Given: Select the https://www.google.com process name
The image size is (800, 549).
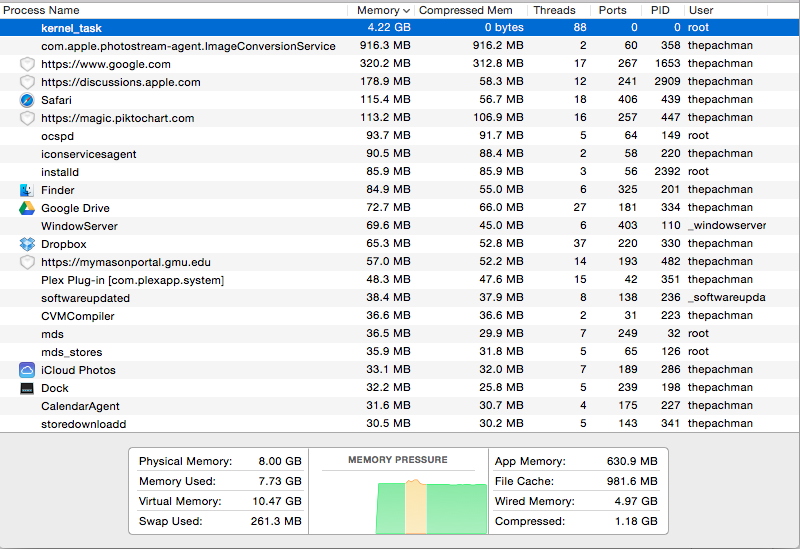Looking at the screenshot, I should [x=106, y=64].
